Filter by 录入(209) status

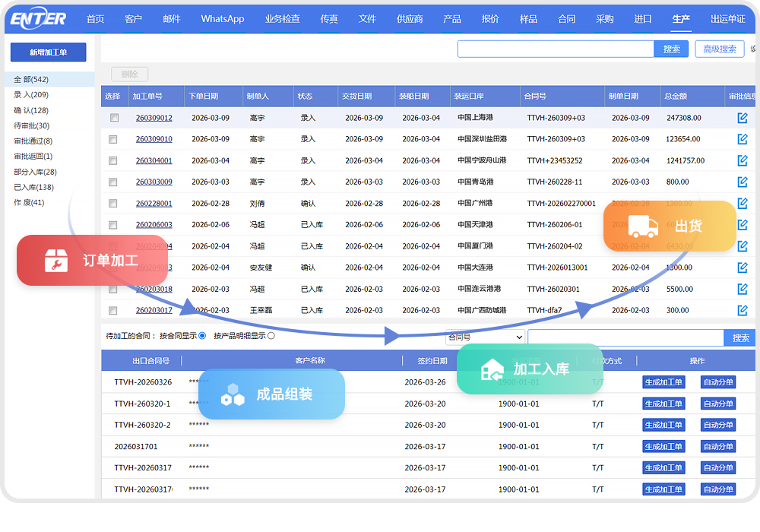click(x=31, y=94)
